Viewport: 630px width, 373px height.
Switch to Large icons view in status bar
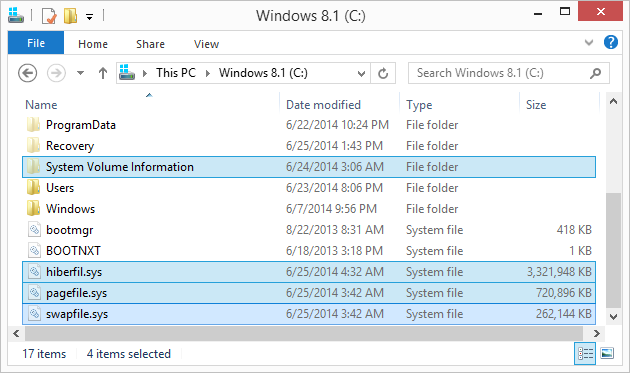tap(607, 354)
